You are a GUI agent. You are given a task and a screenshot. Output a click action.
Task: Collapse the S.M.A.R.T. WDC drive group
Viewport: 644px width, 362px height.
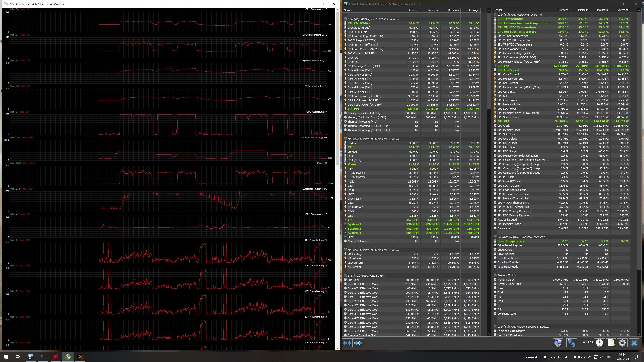(495, 237)
